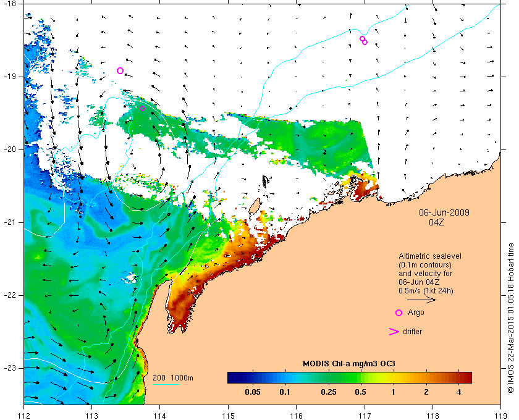Screen dimensions: 519x420
Task: Click the '0.5m/s (1kt 24h)' scale text
Action: click(426, 291)
